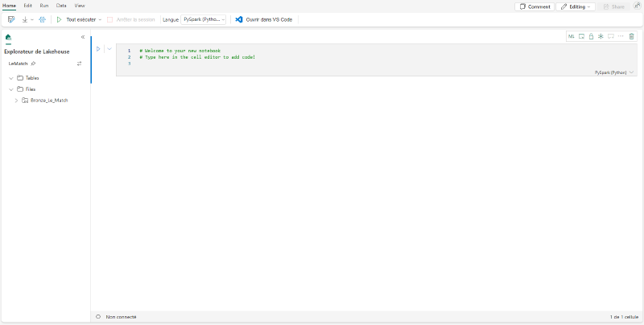
Task: Click the Explorateur de Lakehouse heading
Action: [x=37, y=51]
